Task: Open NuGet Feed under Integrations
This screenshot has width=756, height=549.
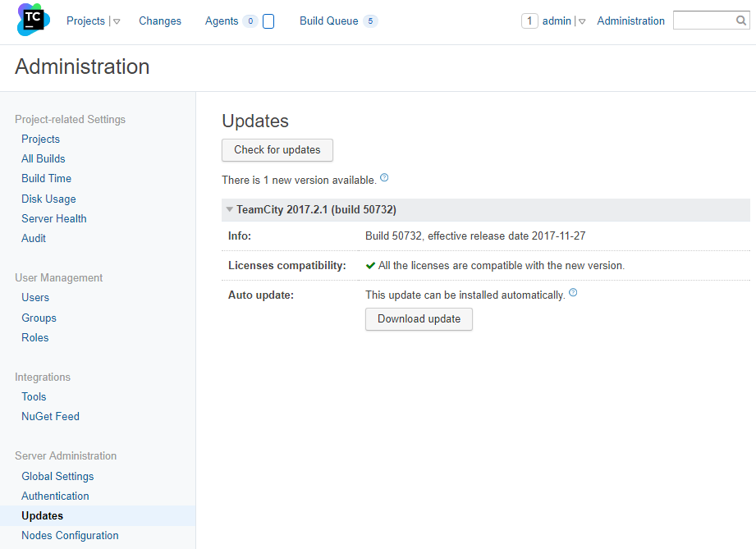Action: [50, 416]
